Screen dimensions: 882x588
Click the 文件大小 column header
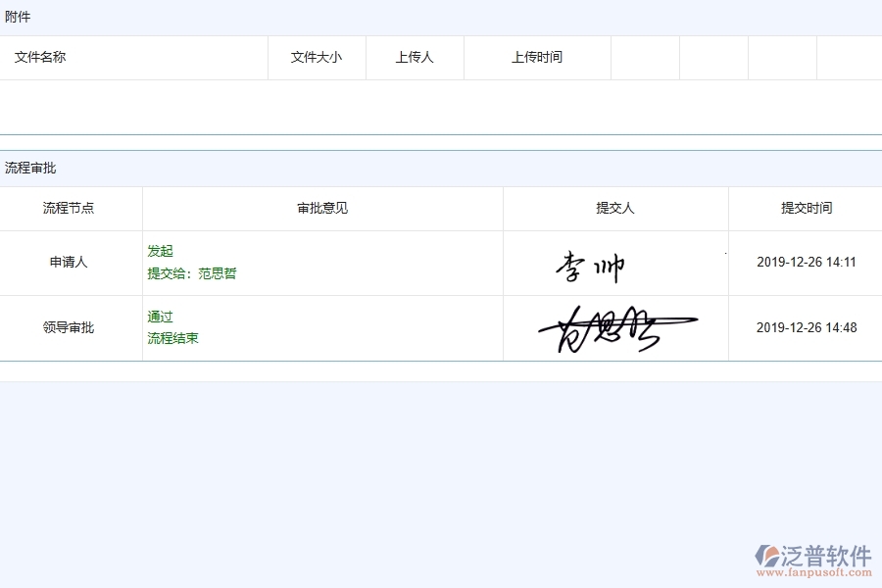316,57
